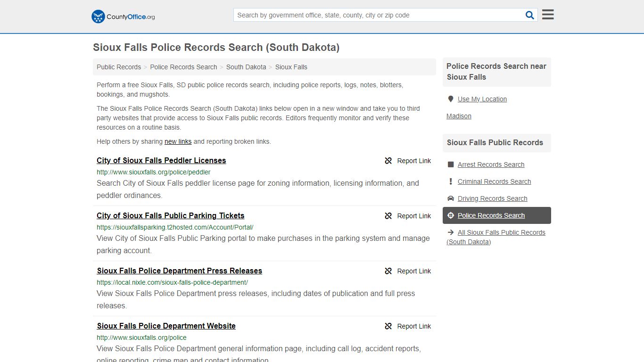Image resolution: width=644 pixels, height=362 pixels.
Task: Click broken-link icon for Peddler Licenses
Action: (x=388, y=161)
